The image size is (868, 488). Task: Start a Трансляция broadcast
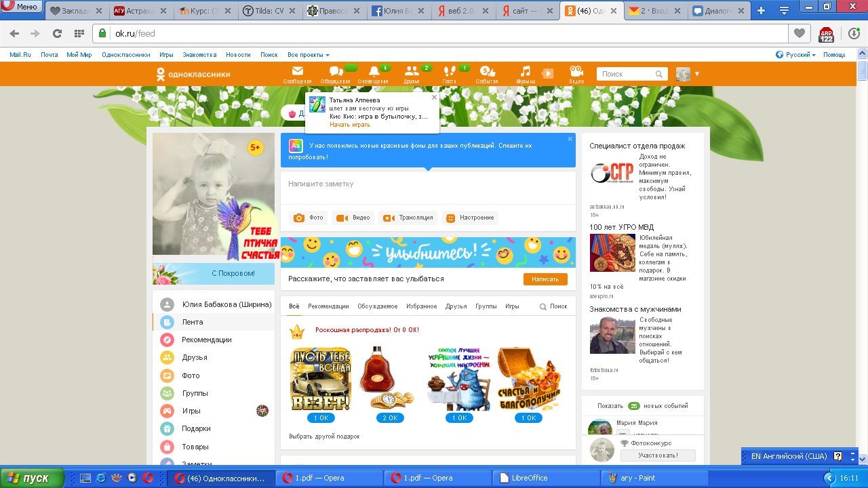(408, 218)
